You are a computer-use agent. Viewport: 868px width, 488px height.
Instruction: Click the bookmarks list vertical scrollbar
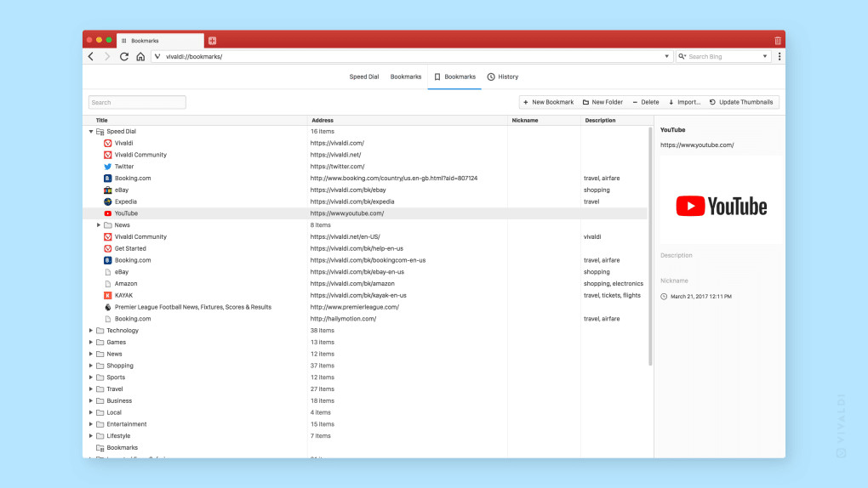pos(650,247)
